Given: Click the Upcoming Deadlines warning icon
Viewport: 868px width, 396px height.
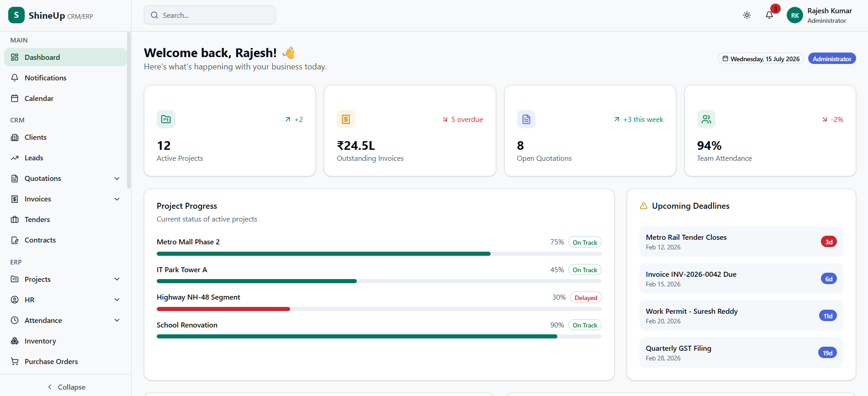Looking at the screenshot, I should [644, 206].
